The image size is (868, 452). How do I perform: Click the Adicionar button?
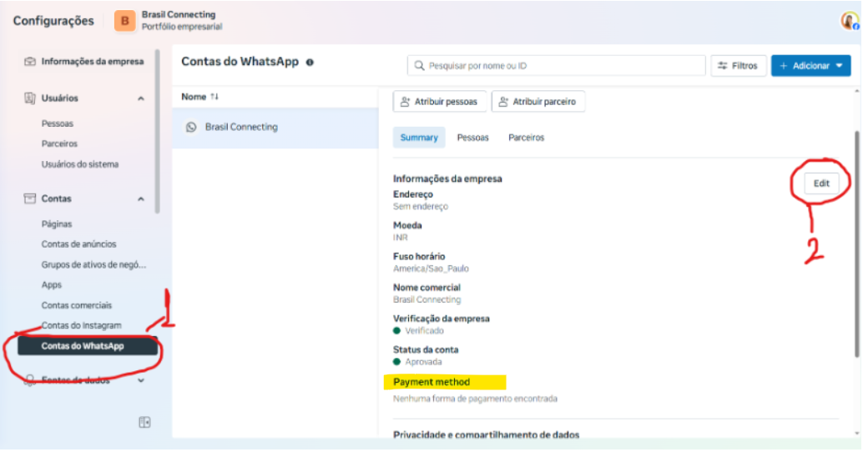tap(810, 65)
